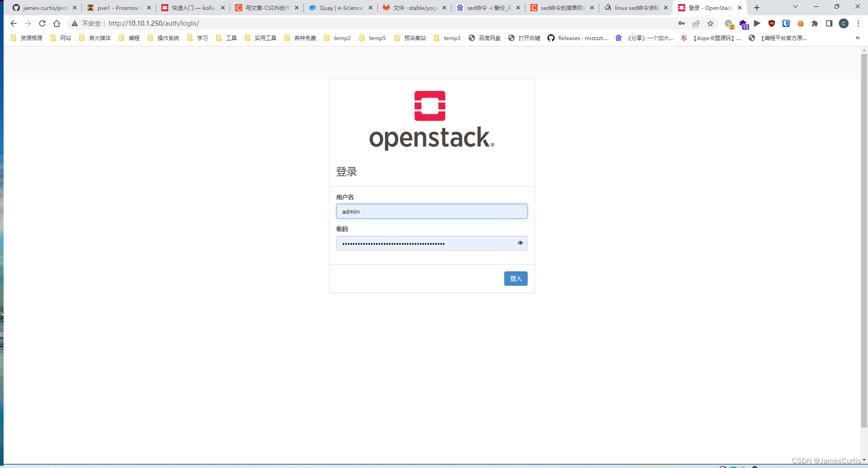
Task: Open 【Aspx卡盟源码】 bookmark
Action: [x=711, y=38]
